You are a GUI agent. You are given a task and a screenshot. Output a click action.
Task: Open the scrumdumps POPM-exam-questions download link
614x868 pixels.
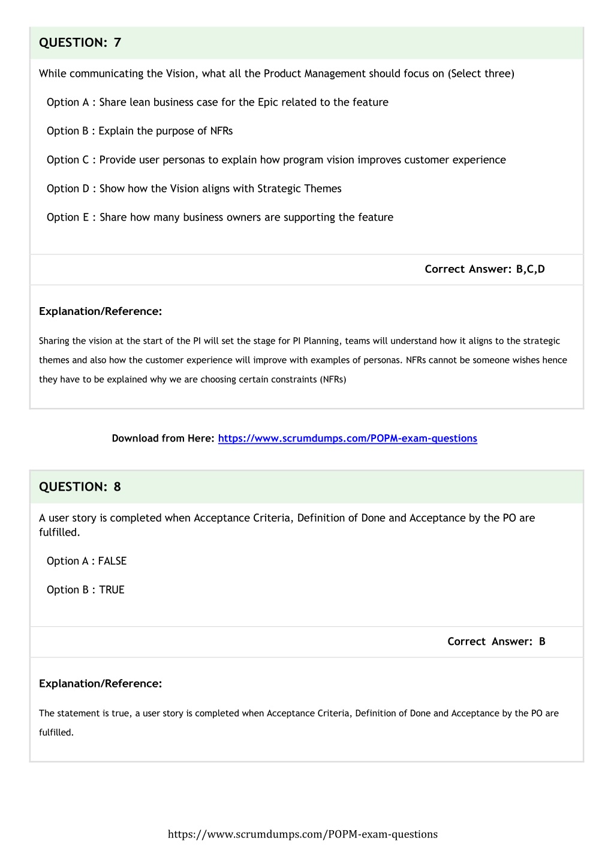(348, 438)
